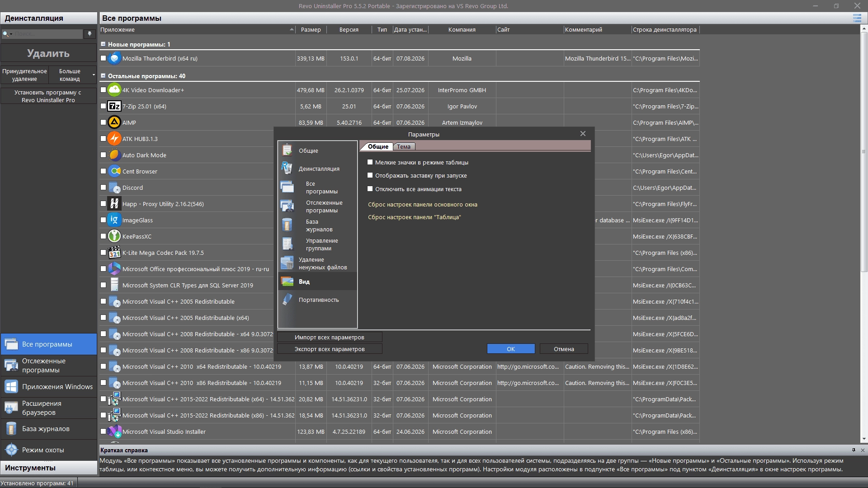Click the Happ - Proxy Utility icon
Viewport: 868px width, 488px height.
pos(114,204)
